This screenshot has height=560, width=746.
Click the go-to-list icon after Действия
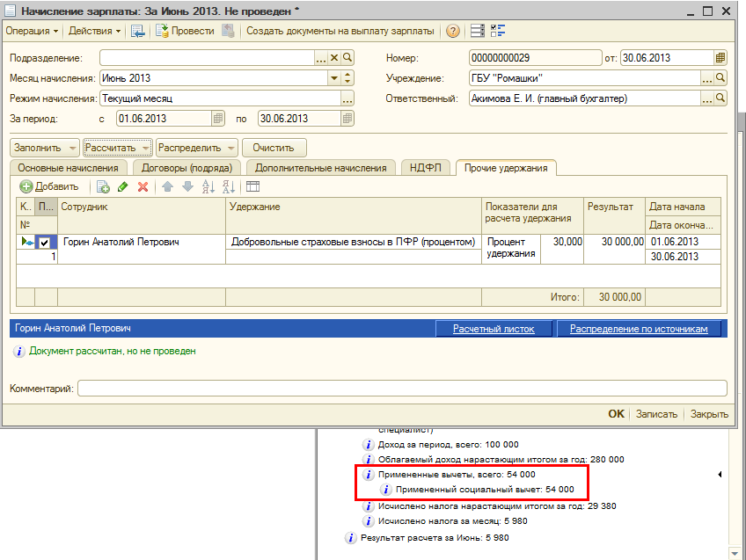138,31
